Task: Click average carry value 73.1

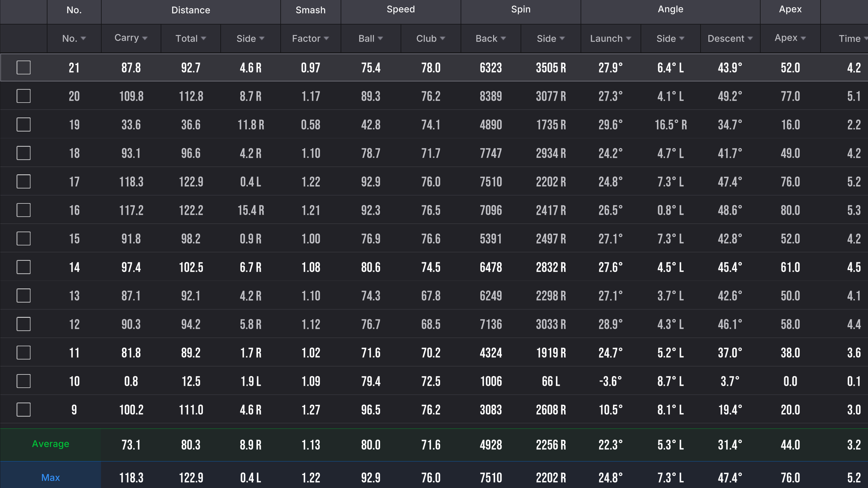Action: pos(131,445)
